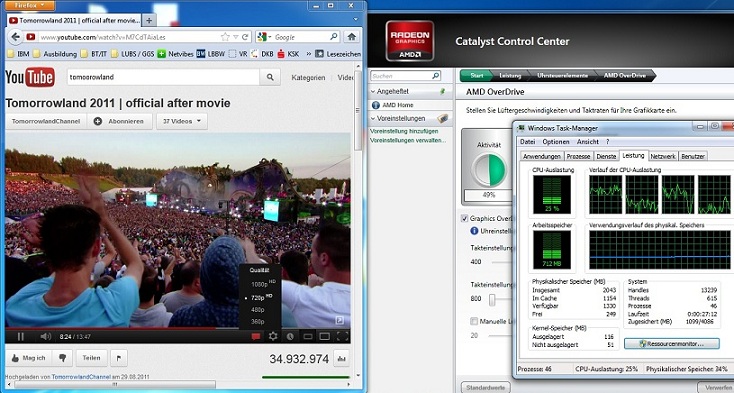
Task: Expand the 37 Videos dropdown
Action: 182,121
